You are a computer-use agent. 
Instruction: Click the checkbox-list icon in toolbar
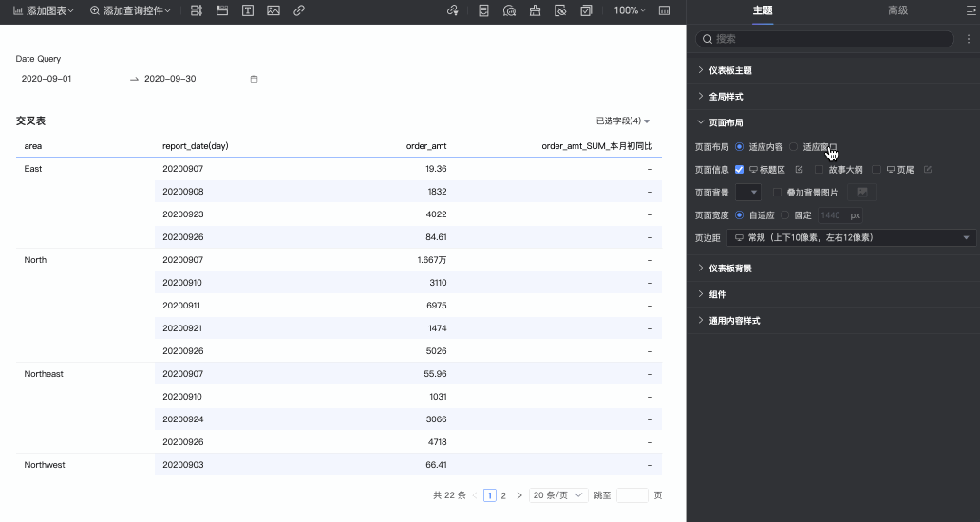586,10
